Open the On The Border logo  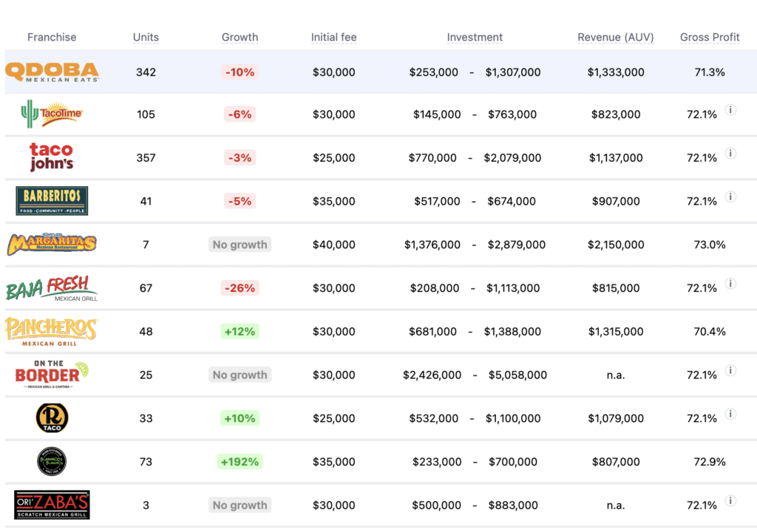(x=52, y=374)
